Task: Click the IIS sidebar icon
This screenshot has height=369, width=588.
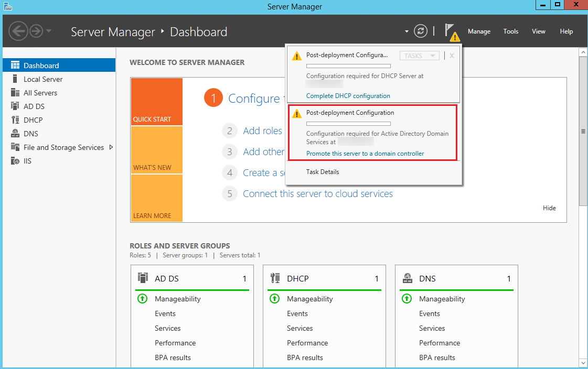Action: point(15,161)
